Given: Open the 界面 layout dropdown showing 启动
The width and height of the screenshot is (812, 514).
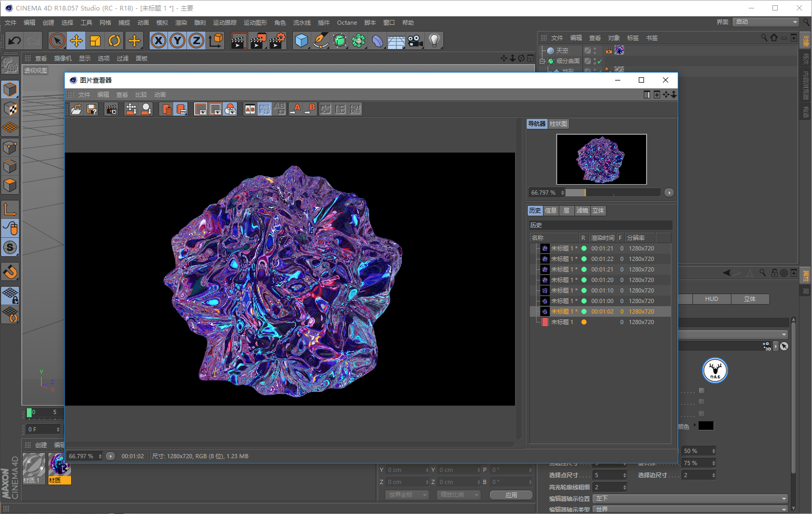Looking at the screenshot, I should (766, 22).
